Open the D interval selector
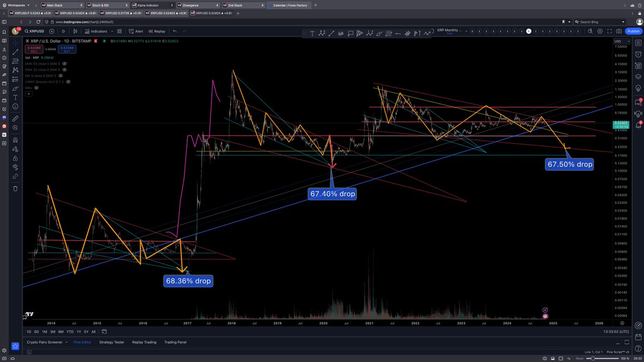644x362 pixels. click(x=63, y=31)
